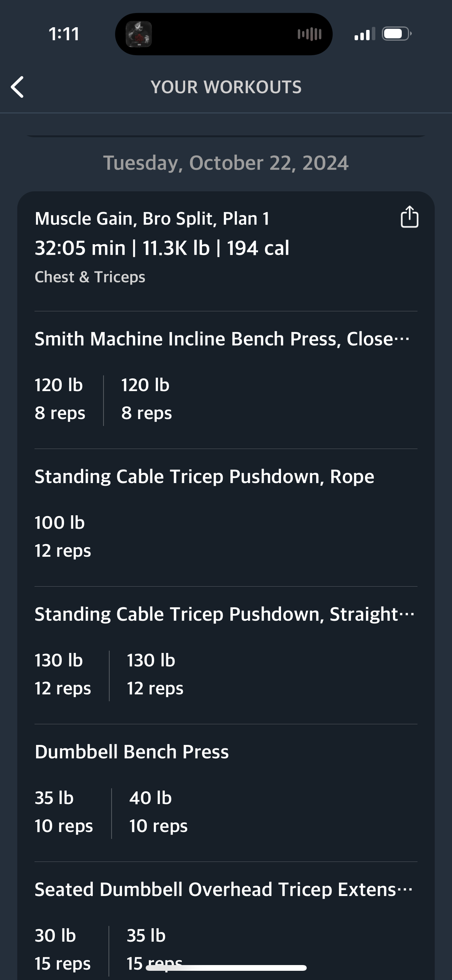Open the Dumbbell Bench Press exercise
The image size is (452, 980).
131,752
